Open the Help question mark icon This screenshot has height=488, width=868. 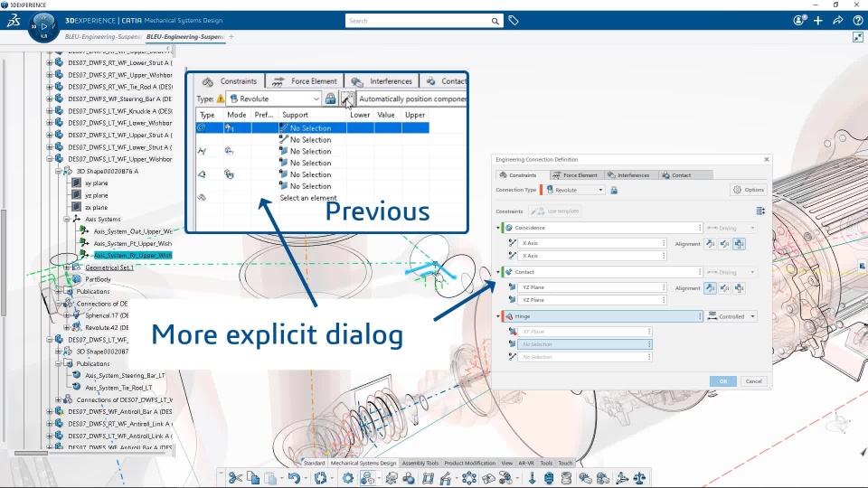(x=857, y=21)
